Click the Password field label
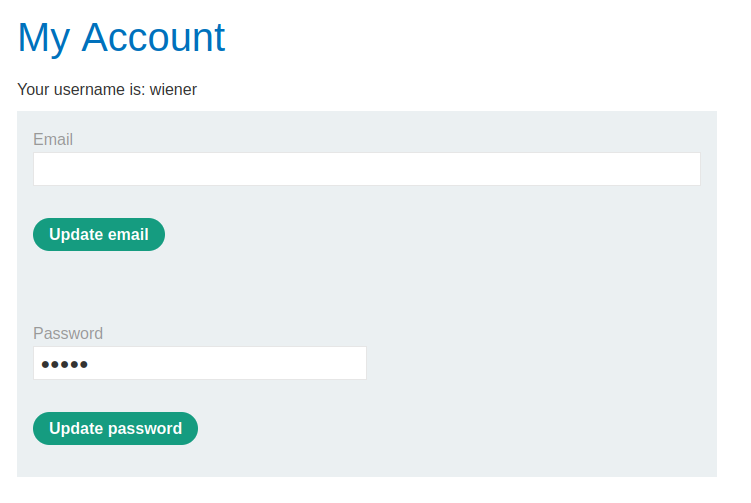 [x=68, y=333]
